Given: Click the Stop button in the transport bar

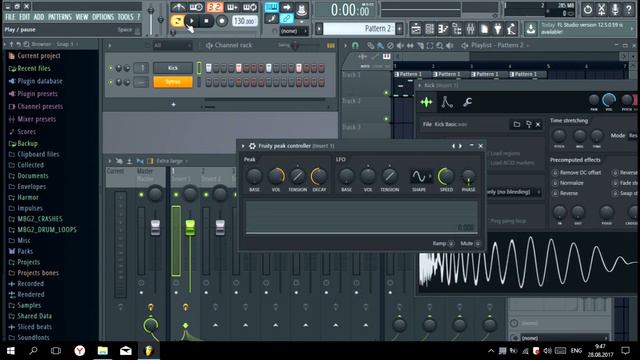Looking at the screenshot, I should [207, 21].
